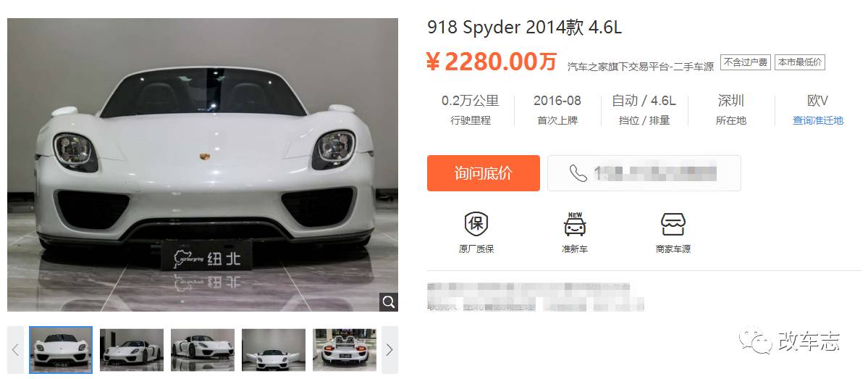The width and height of the screenshot is (868, 379).
Task: Open the 查询准迁地 link
Action: 817,120
